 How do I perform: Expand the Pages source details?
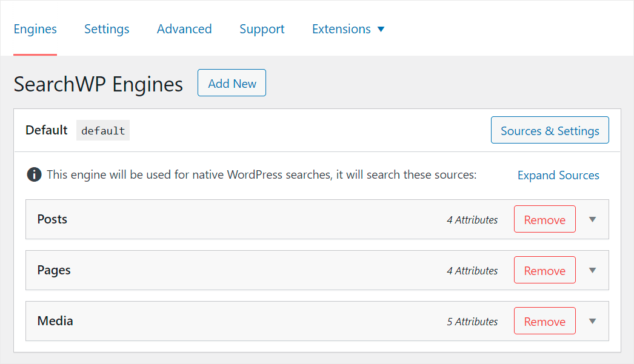[x=592, y=270]
